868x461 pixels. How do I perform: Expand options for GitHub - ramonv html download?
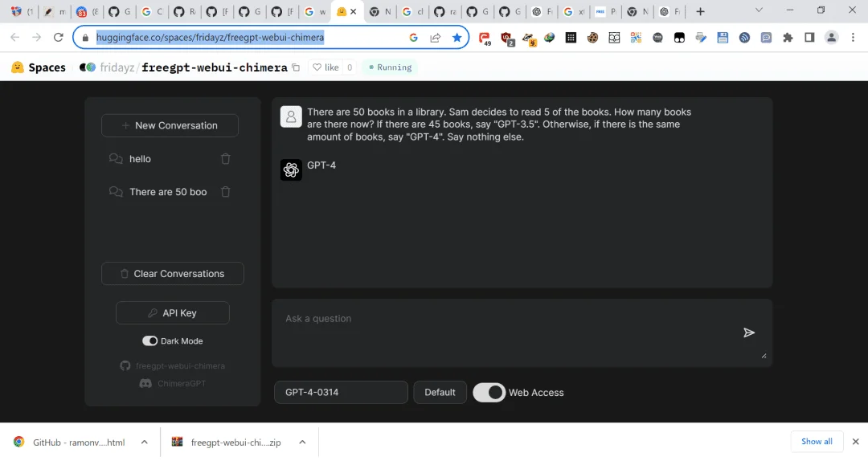point(145,443)
